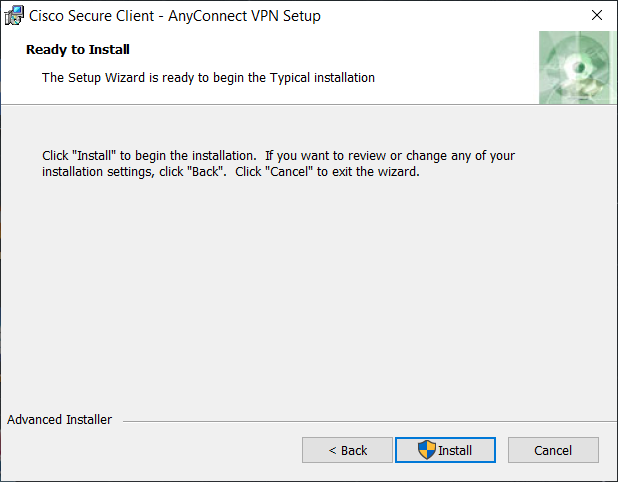This screenshot has height=482, width=618.
Task: Click the "Ready to Install" heading
Action: 78,49
